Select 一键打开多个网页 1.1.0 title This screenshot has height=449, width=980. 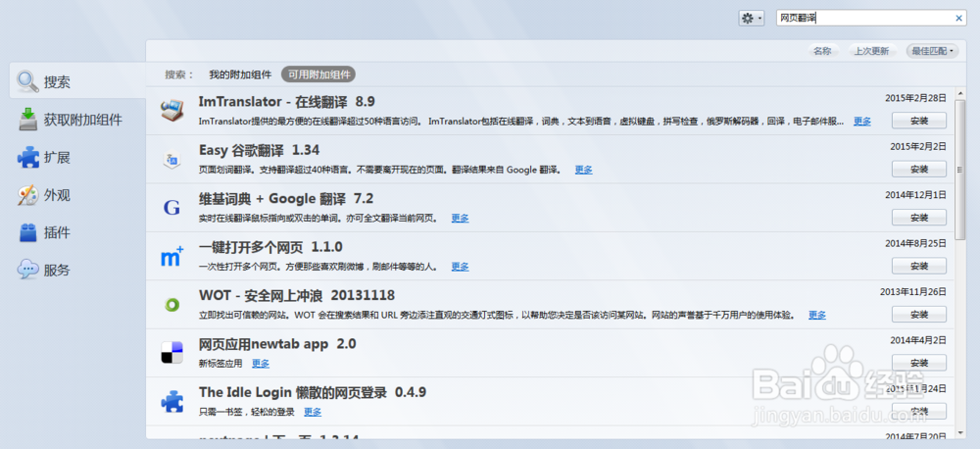click(270, 246)
